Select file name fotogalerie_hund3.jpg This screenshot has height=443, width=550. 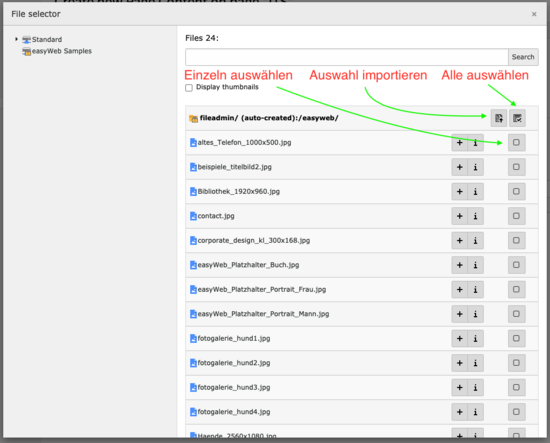coord(234,388)
